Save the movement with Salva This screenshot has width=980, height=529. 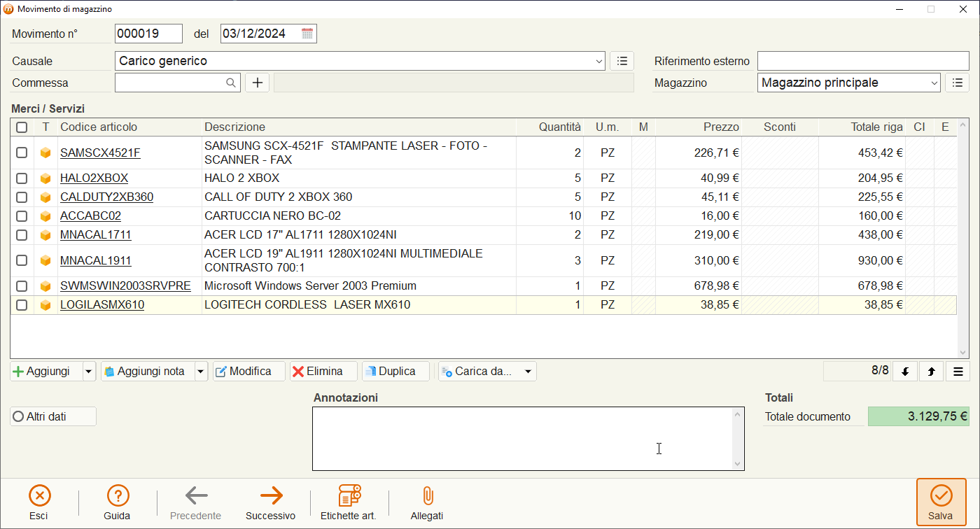(x=941, y=502)
